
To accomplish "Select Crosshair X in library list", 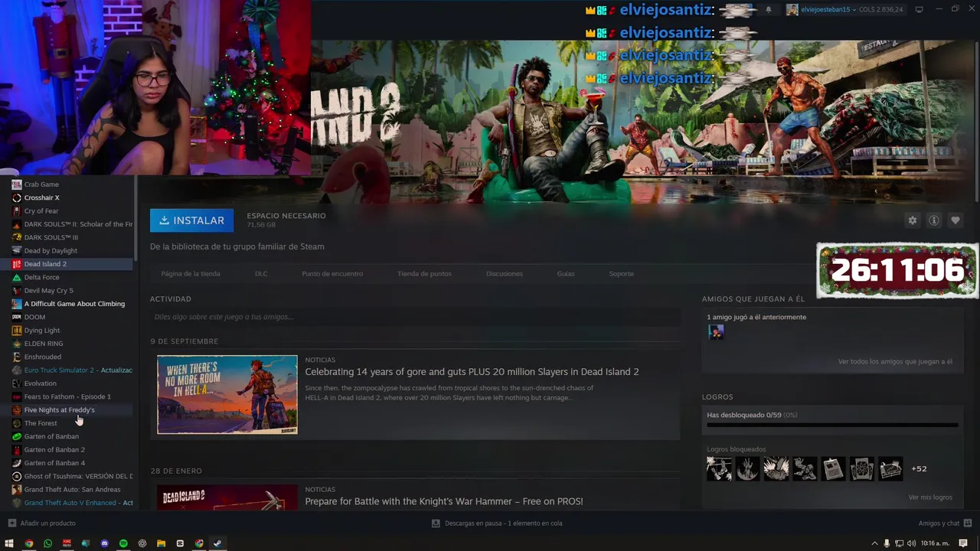I will coord(41,197).
